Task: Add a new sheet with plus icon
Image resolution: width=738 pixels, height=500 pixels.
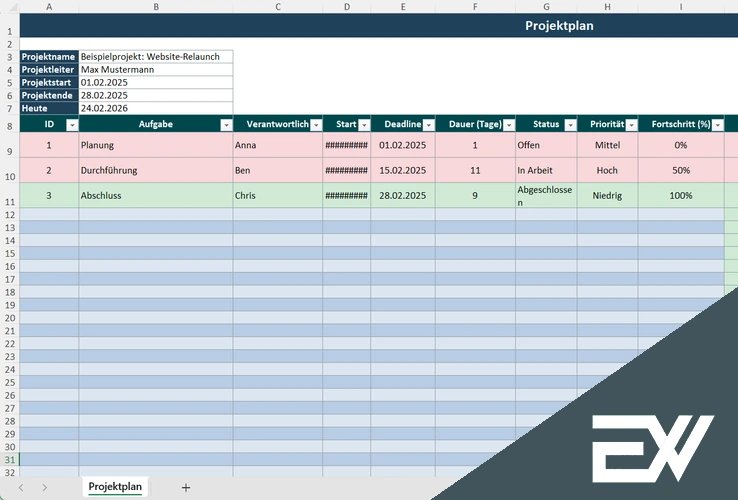Action: coord(186,488)
